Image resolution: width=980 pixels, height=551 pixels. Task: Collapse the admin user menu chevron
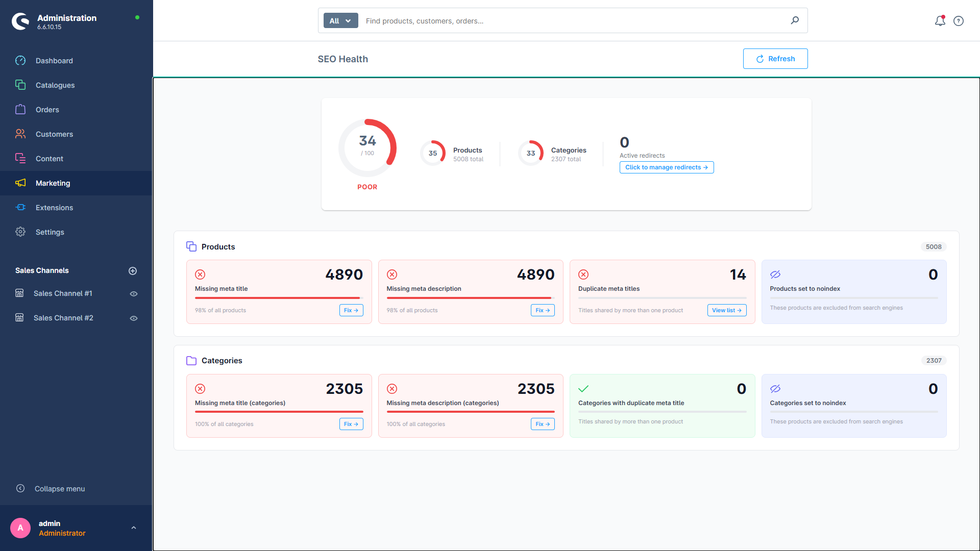[x=134, y=528]
